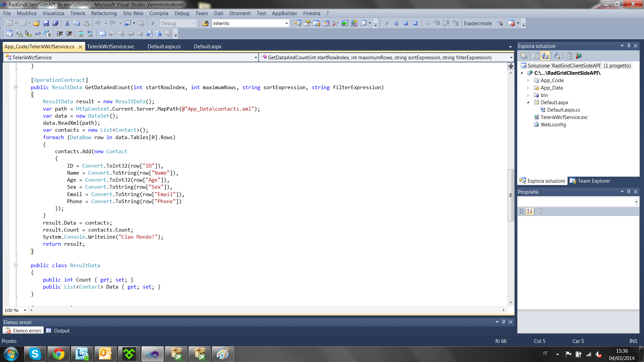The height and width of the screenshot is (362, 644).
Task: Click the editor horizontal scrollbar right arrow
Action: pyautogui.click(x=503, y=310)
